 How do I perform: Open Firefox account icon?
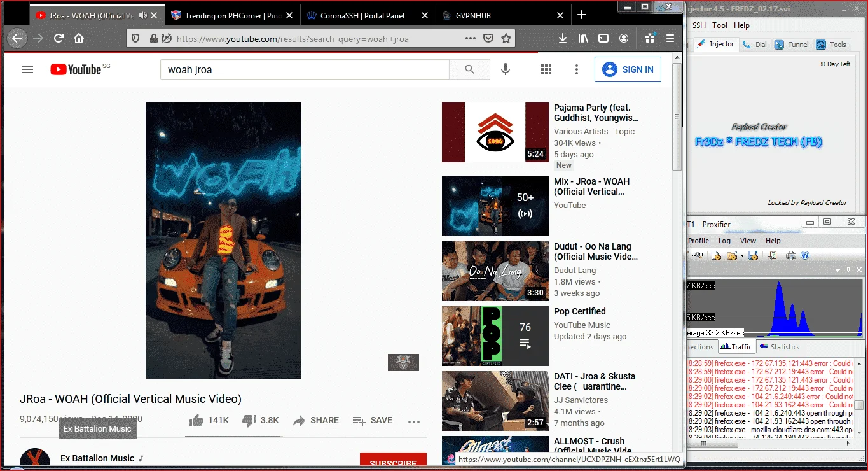pyautogui.click(x=624, y=39)
